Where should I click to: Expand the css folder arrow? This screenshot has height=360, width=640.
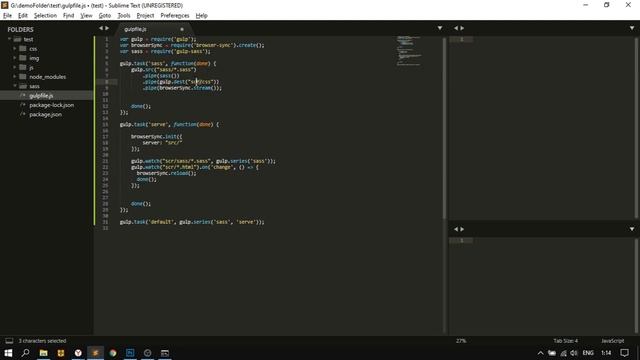(x=15, y=49)
